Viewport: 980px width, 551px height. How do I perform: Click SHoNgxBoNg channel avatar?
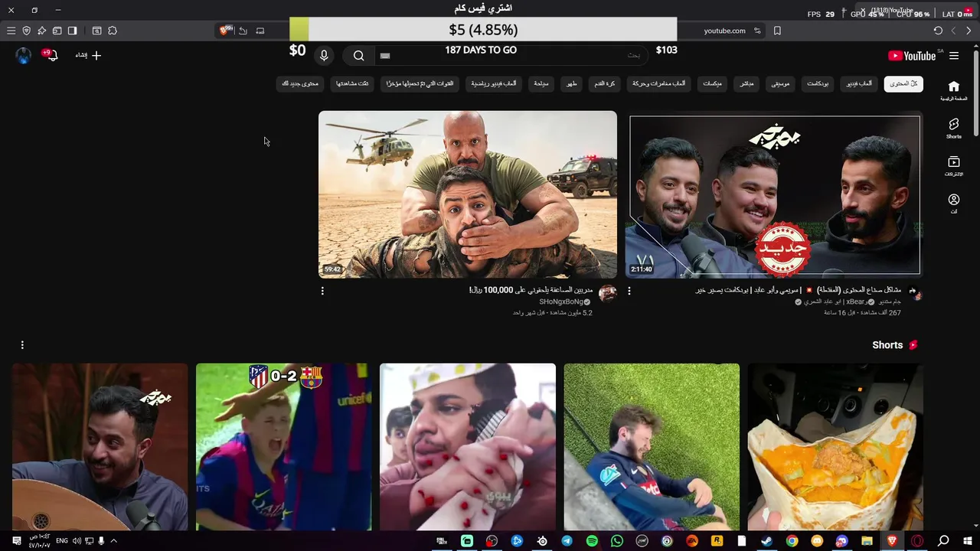click(608, 294)
